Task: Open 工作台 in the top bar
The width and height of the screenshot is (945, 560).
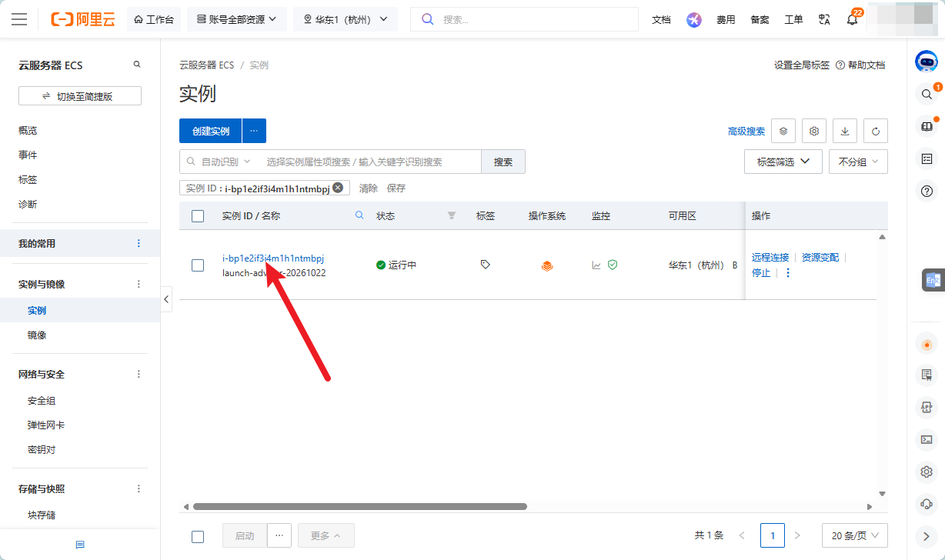Action: 154,20
